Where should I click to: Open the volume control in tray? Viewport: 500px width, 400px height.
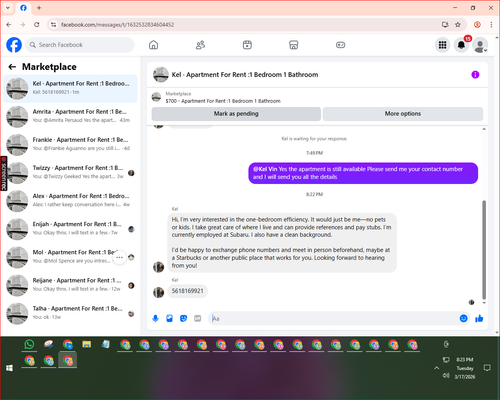[x=446, y=376]
